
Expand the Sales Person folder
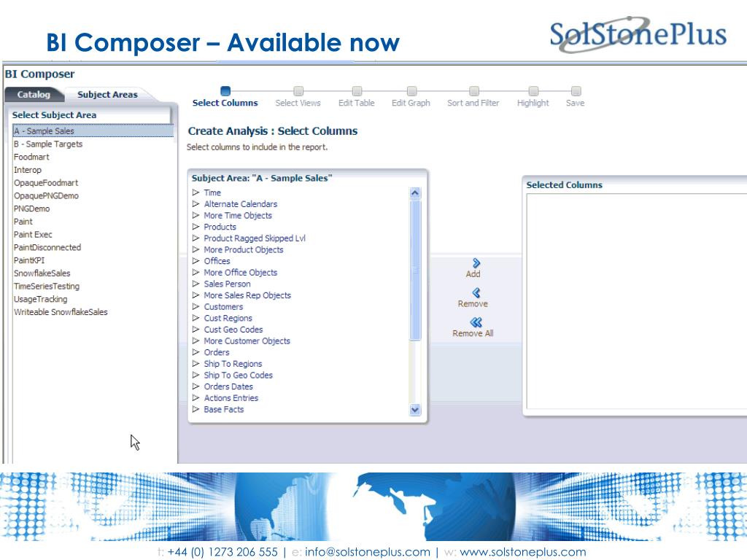pyautogui.click(x=196, y=284)
